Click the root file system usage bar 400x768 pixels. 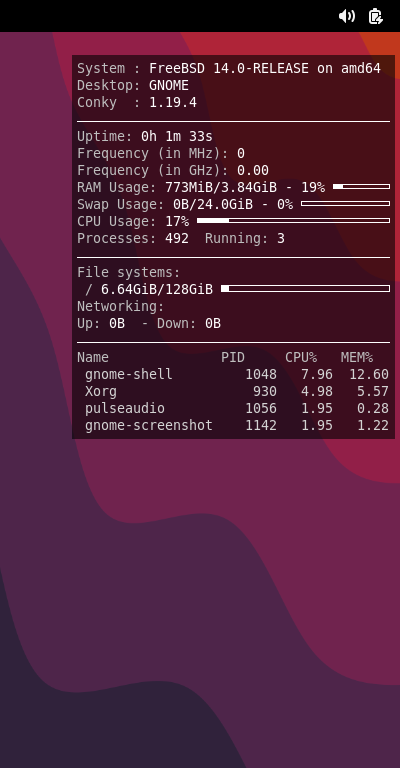pyautogui.click(x=306, y=288)
